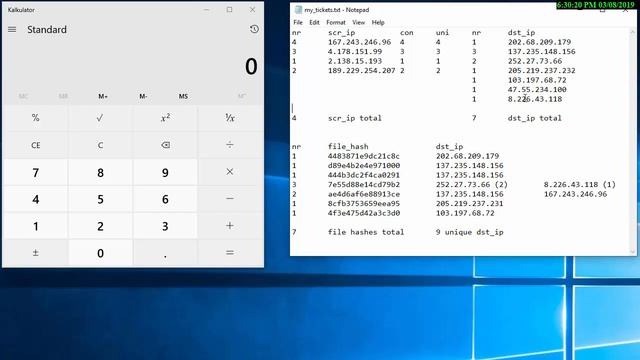The width and height of the screenshot is (640, 360).
Task: Click the text '252.27.73.66 (2)'
Action: [471, 184]
